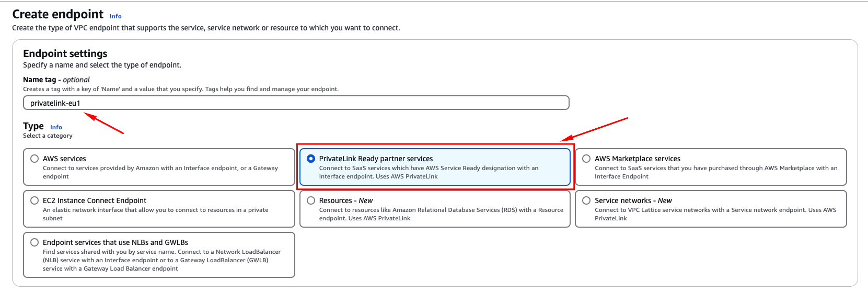Click the Create endpoint page title

click(58, 14)
